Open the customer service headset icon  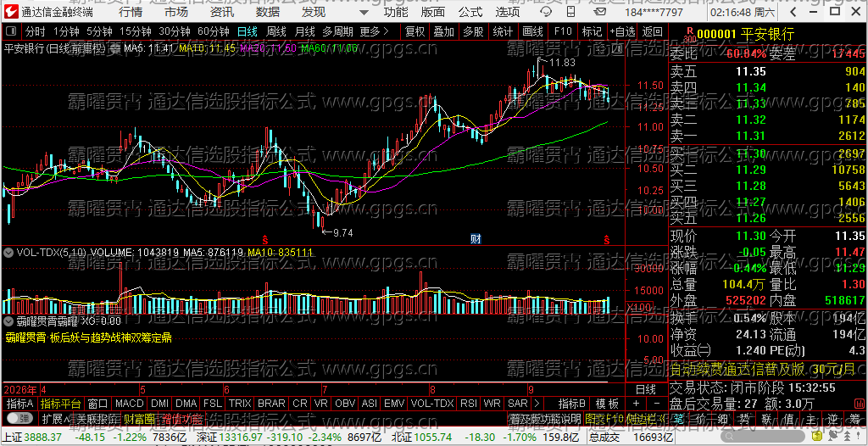[546, 12]
